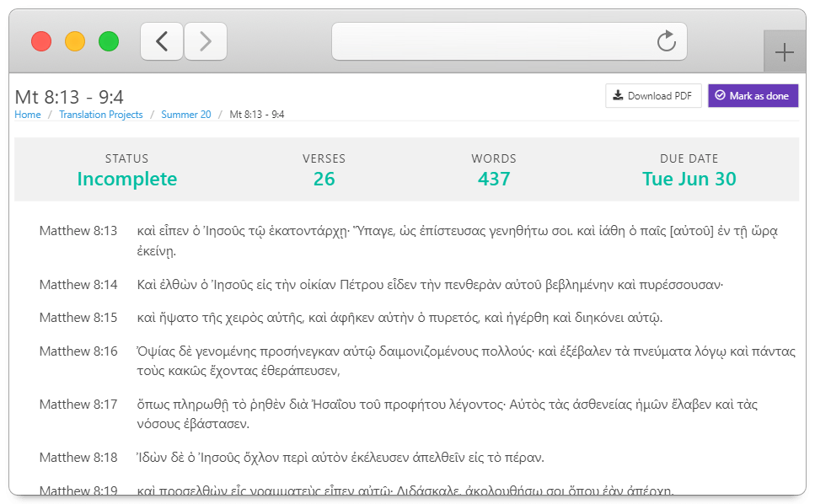Mark the translation Mt 8:13 - 9:4 as done

753,95
